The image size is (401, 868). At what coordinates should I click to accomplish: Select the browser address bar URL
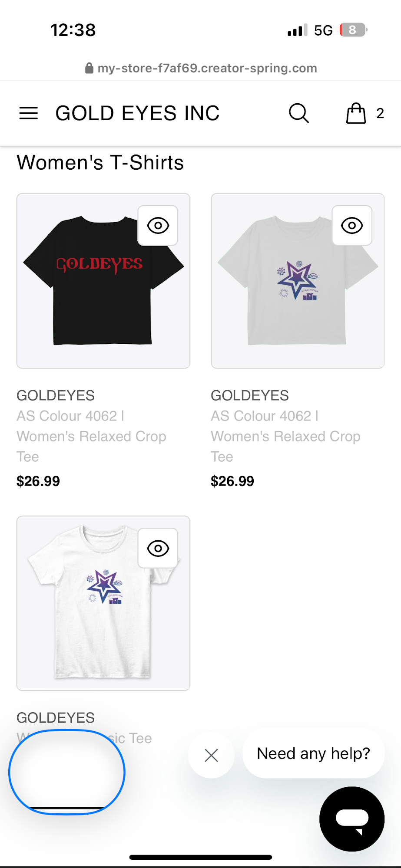tap(207, 68)
